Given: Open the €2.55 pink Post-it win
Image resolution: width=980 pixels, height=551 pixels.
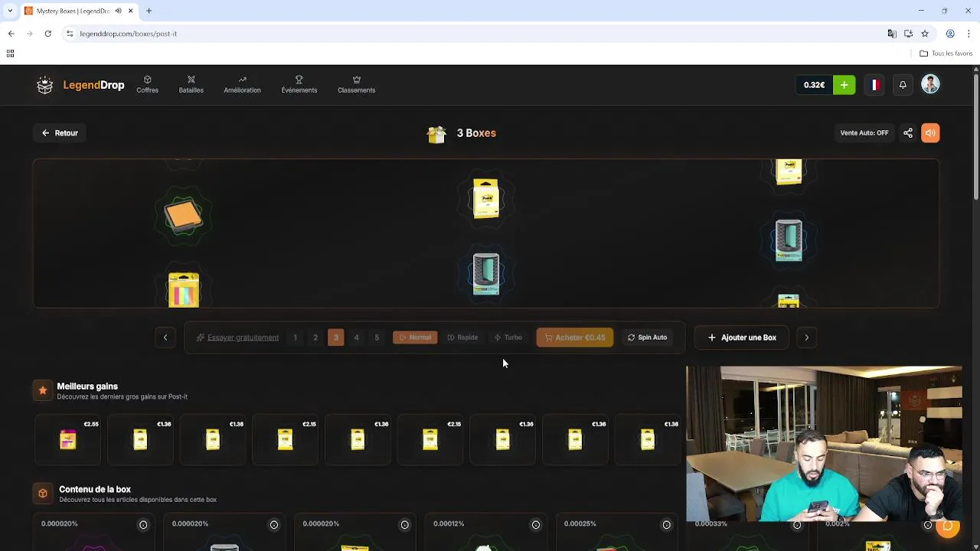Looking at the screenshot, I should click(67, 439).
